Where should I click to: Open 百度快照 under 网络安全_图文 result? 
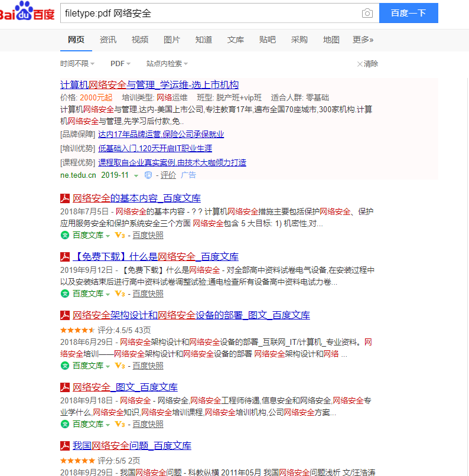148,425
